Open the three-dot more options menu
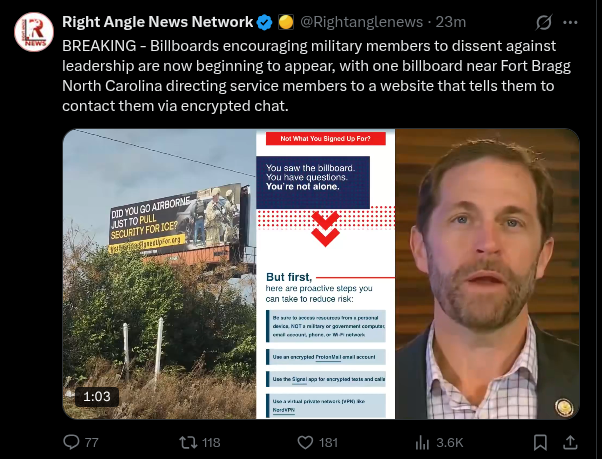This screenshot has height=459, width=602. coord(570,22)
